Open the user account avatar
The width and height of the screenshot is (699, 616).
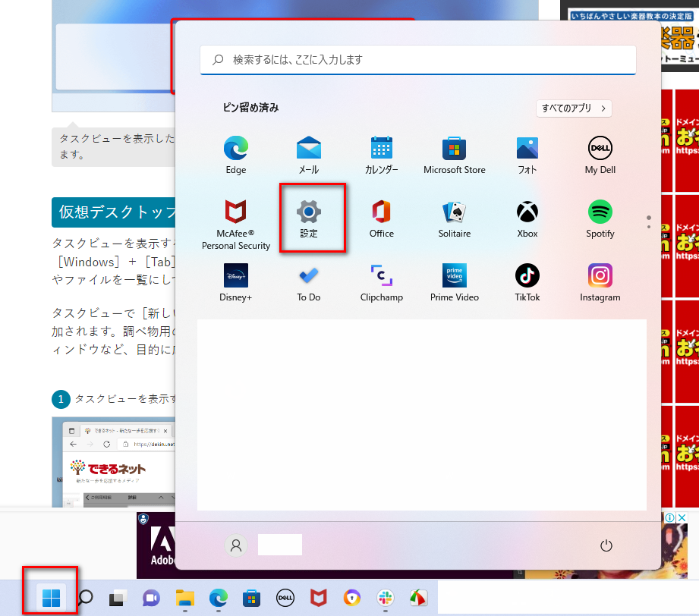(x=236, y=545)
